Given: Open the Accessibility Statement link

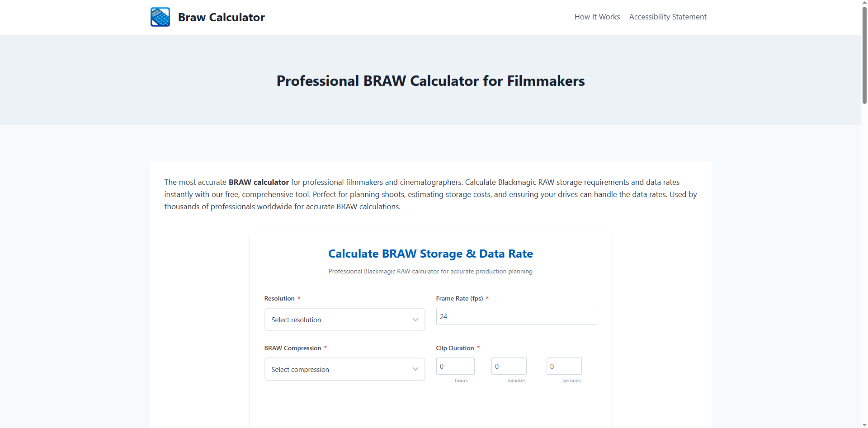Looking at the screenshot, I should (668, 17).
